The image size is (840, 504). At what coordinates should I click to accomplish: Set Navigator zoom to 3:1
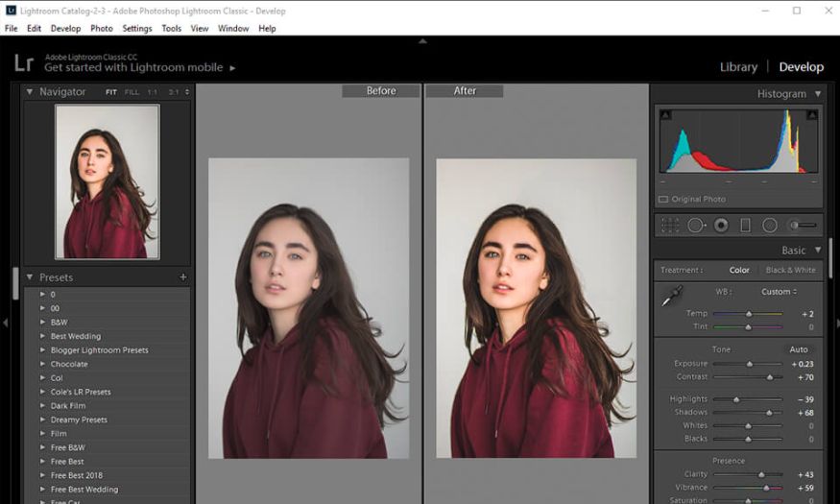(x=174, y=92)
